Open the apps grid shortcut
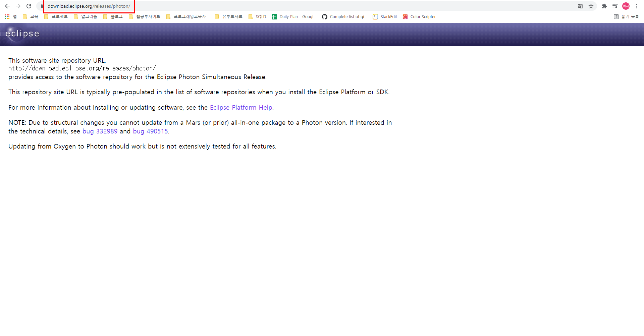Screen dimensions: 644x336 click(10, 16)
